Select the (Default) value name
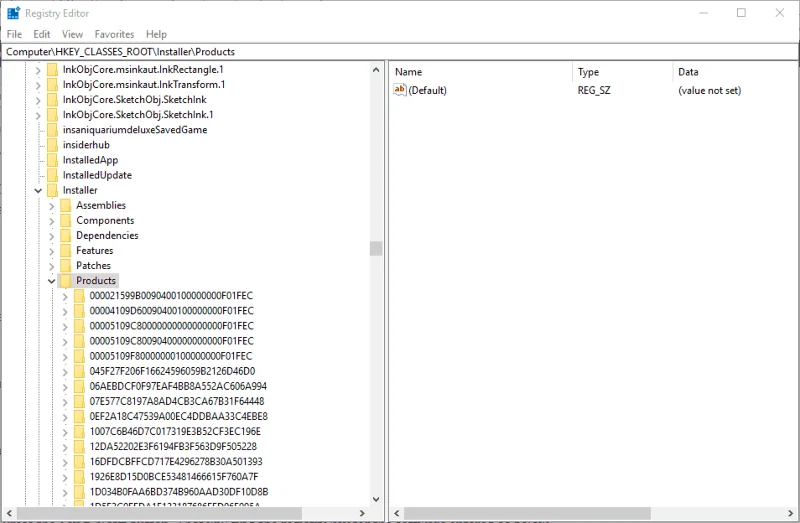Screen dimensions: 800x523 coord(428,90)
